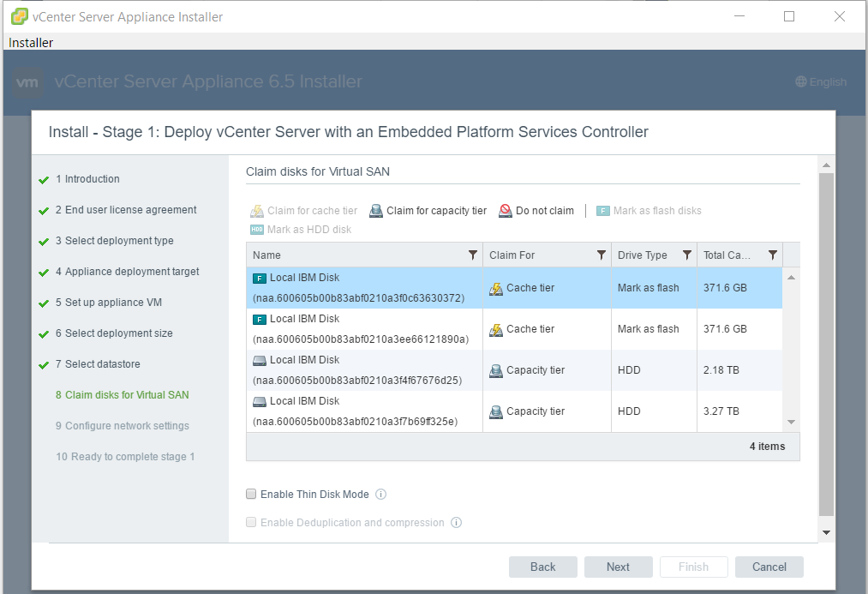
Task: Go to step 3 Select deployment type
Action: click(x=114, y=241)
